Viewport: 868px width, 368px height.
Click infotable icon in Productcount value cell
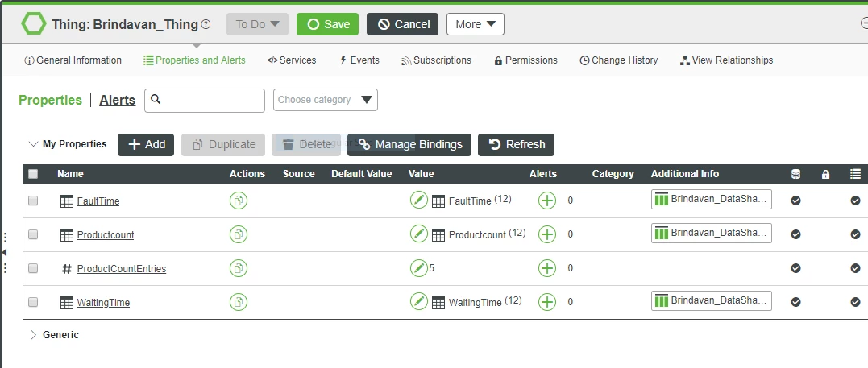click(x=438, y=235)
